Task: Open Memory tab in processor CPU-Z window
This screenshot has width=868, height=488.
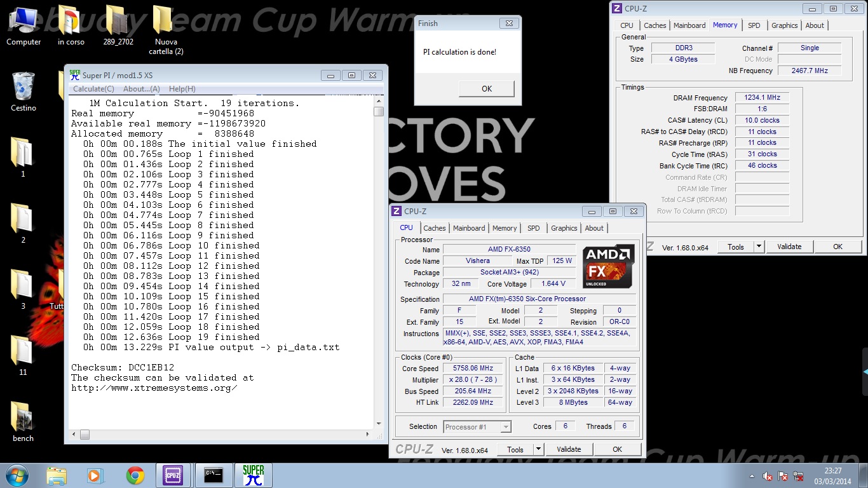Action: tap(505, 228)
